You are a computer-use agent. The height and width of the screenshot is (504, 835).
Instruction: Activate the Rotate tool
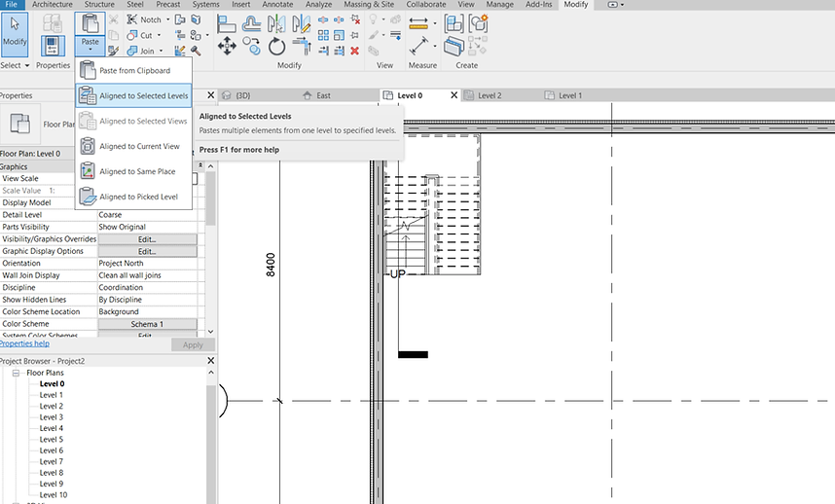coord(276,47)
